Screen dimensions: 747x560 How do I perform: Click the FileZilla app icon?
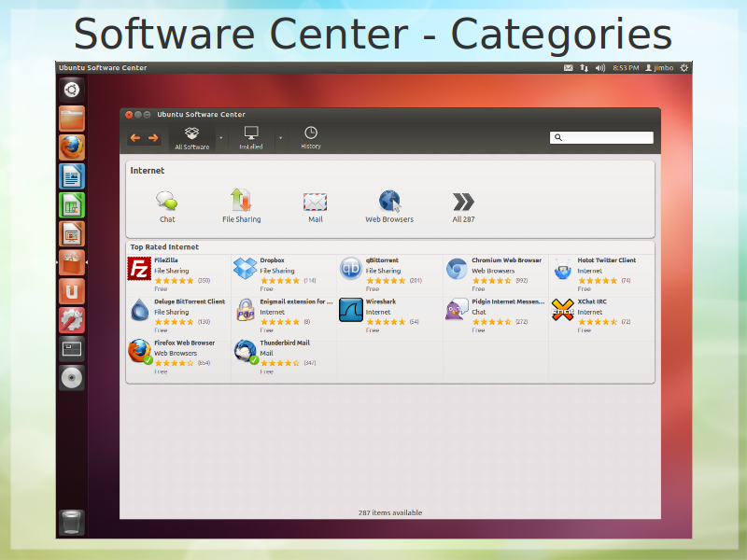click(139, 269)
